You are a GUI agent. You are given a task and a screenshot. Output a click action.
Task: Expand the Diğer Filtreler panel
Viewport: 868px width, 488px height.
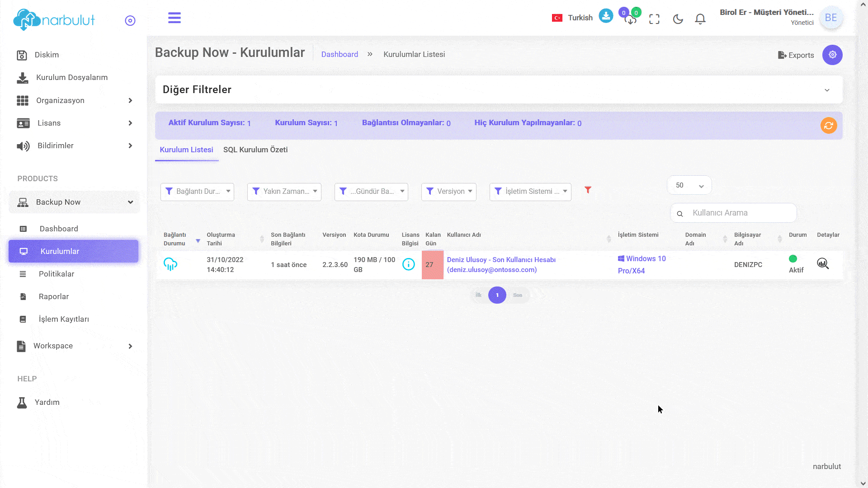(x=499, y=89)
